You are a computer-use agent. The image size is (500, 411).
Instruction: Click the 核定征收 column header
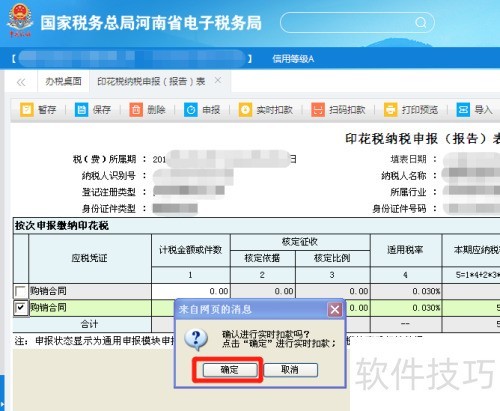point(300,242)
